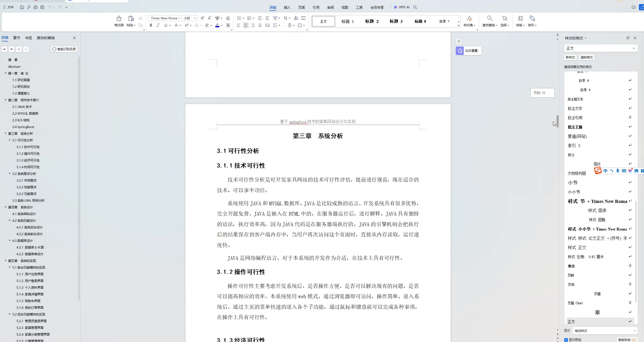
Task: Expand the style gallery more arrow
Action: tap(458, 26)
